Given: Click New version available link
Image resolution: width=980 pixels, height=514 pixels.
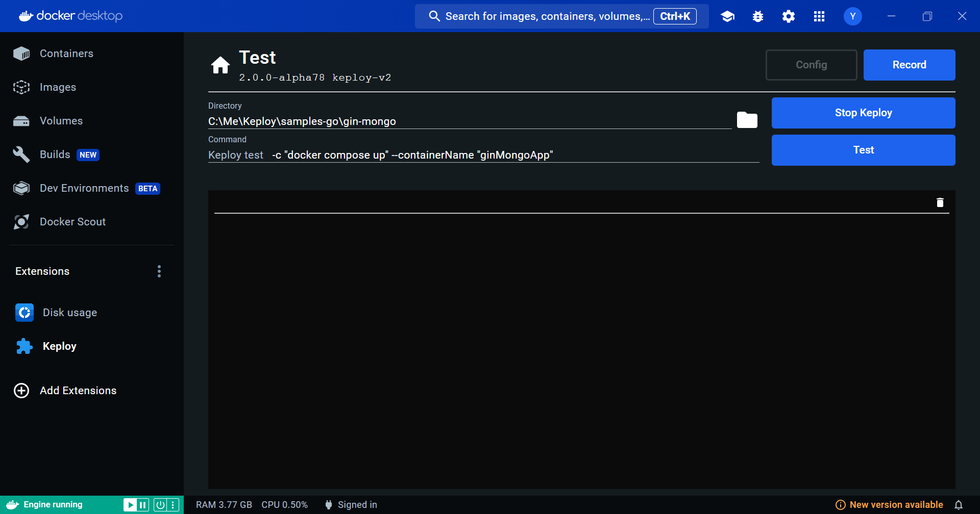Looking at the screenshot, I should tap(896, 505).
